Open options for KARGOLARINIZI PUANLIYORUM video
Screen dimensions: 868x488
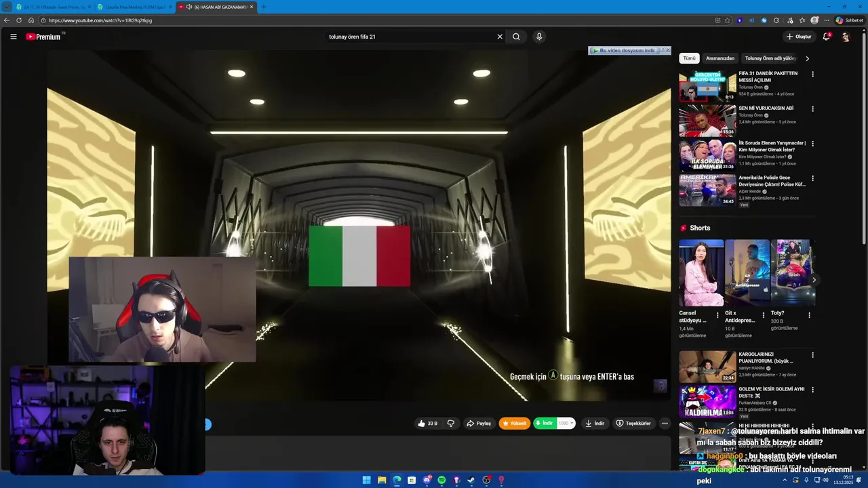point(812,355)
